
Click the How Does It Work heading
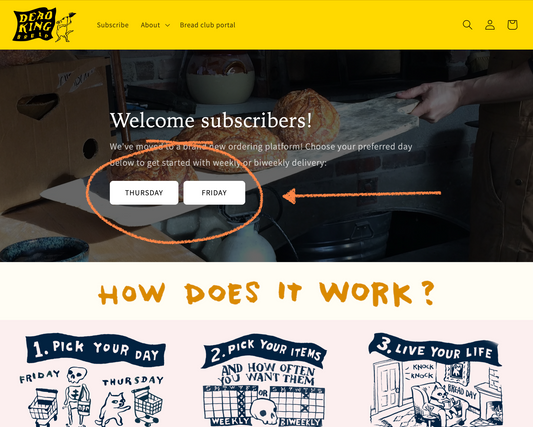[x=266, y=293]
